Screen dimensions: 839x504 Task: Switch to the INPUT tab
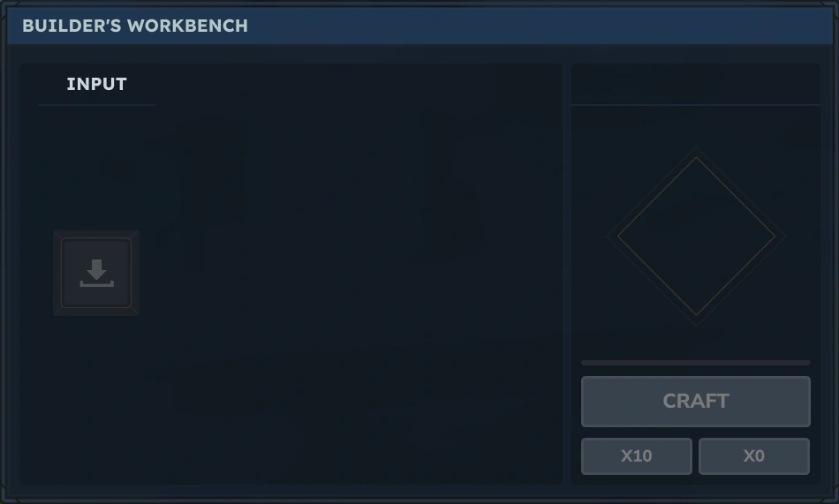96,84
